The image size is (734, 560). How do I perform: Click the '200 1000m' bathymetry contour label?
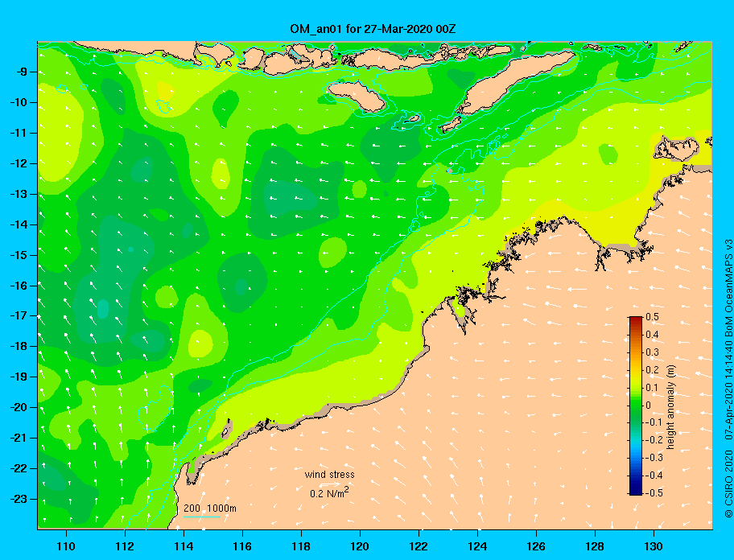pyautogui.click(x=210, y=509)
